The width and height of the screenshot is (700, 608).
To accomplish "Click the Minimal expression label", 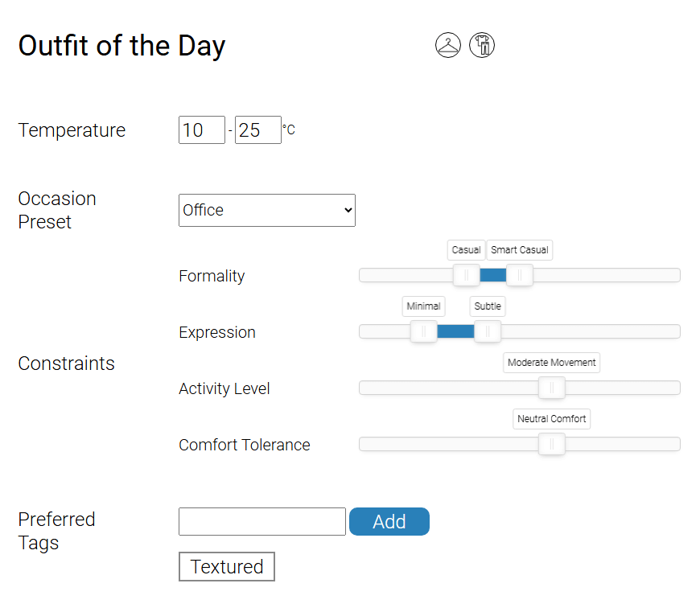I will 423,306.
